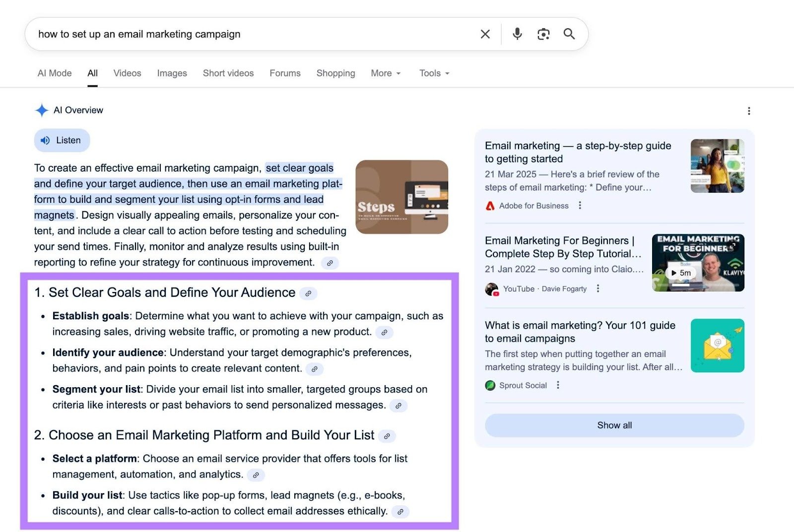Viewport: 794px width, 532px height.
Task: Click the Sprout Social logo
Action: point(490,385)
